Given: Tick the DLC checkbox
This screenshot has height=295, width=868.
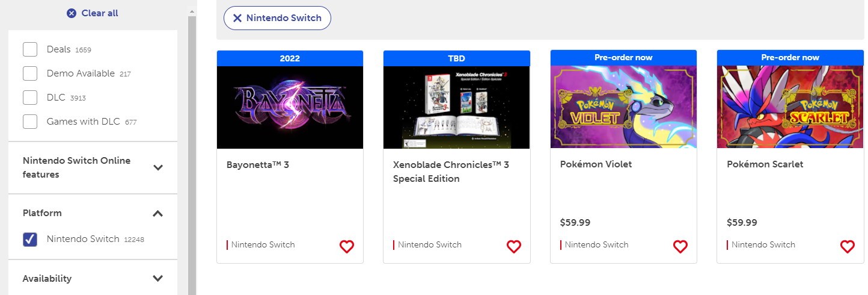Looking at the screenshot, I should pyautogui.click(x=30, y=98).
